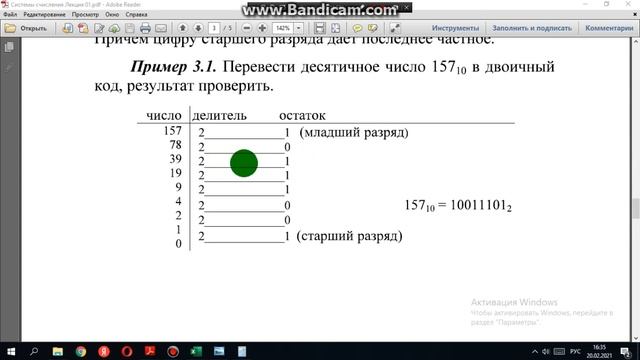The height and width of the screenshot is (360, 640).
Task: Click the taskbar search magnifier
Action: pos(34,351)
